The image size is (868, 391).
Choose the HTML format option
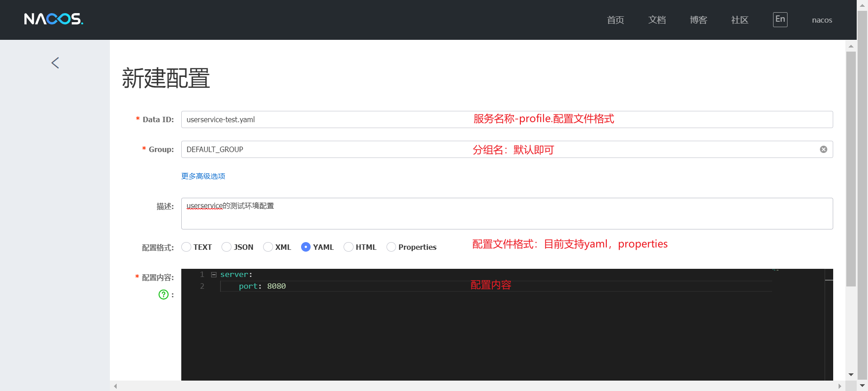(x=348, y=247)
